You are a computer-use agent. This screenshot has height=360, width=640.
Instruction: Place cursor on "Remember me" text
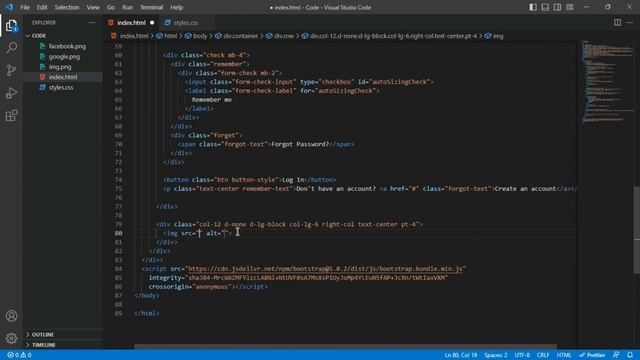(211, 100)
